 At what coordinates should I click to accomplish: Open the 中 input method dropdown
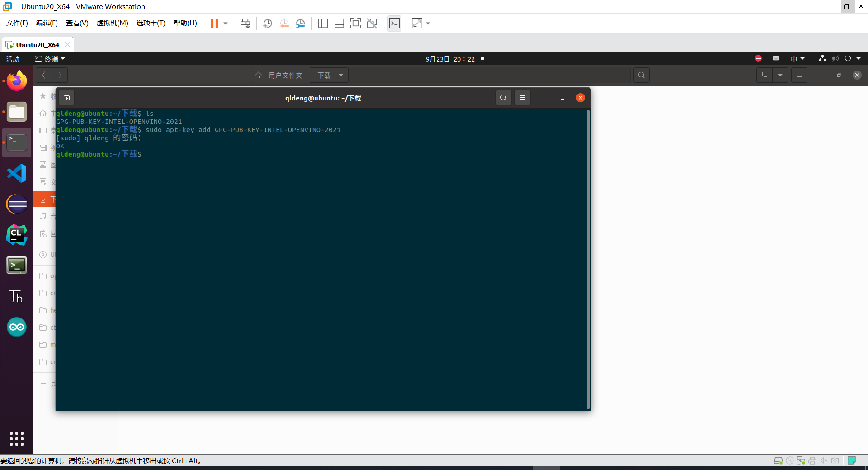point(797,59)
